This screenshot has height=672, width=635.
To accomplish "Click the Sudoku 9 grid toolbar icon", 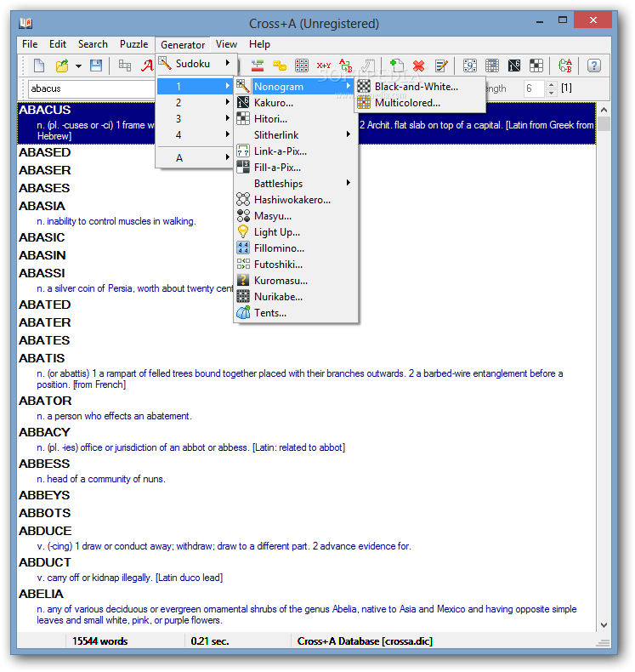I will click(x=470, y=65).
